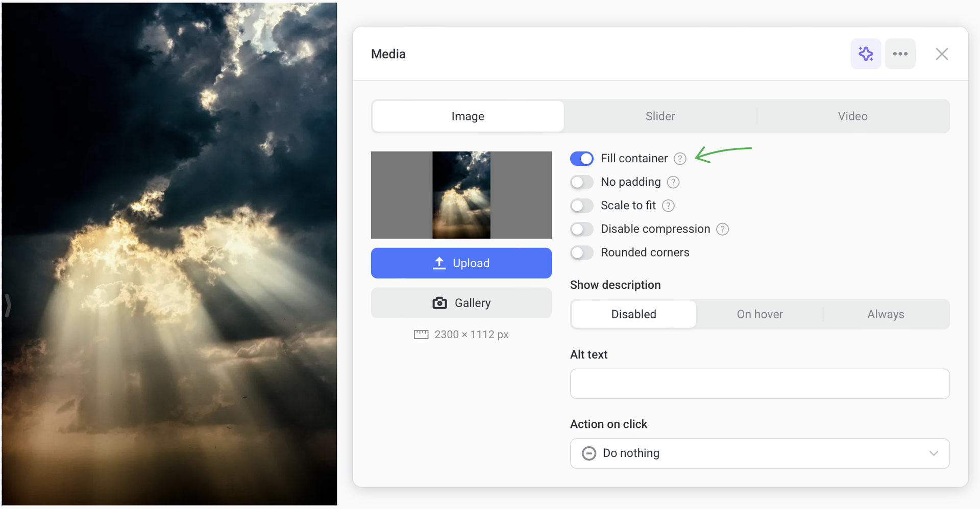The width and height of the screenshot is (980, 509).
Task: Enable the No padding toggle
Action: pos(581,182)
